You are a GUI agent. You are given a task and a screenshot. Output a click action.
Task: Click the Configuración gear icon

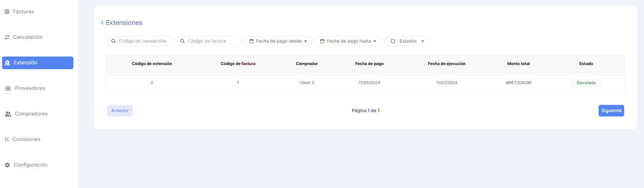pyautogui.click(x=7, y=165)
